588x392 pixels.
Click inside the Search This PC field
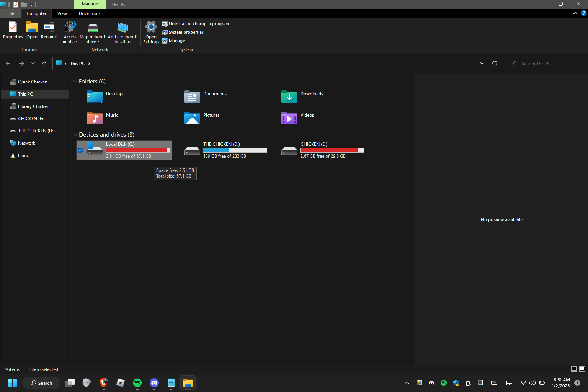[544, 63]
